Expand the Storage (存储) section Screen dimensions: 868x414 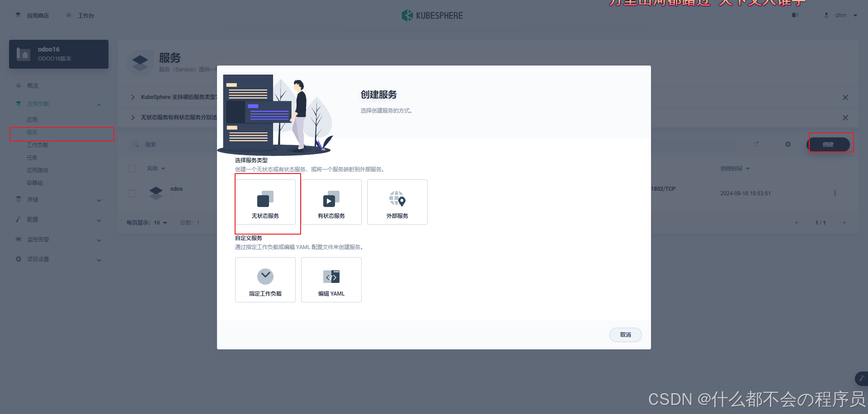click(59, 200)
